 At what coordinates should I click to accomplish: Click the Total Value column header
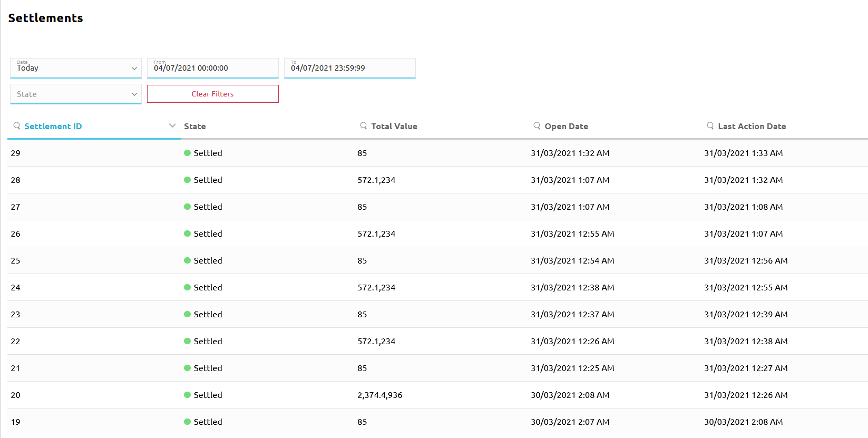pyautogui.click(x=394, y=126)
